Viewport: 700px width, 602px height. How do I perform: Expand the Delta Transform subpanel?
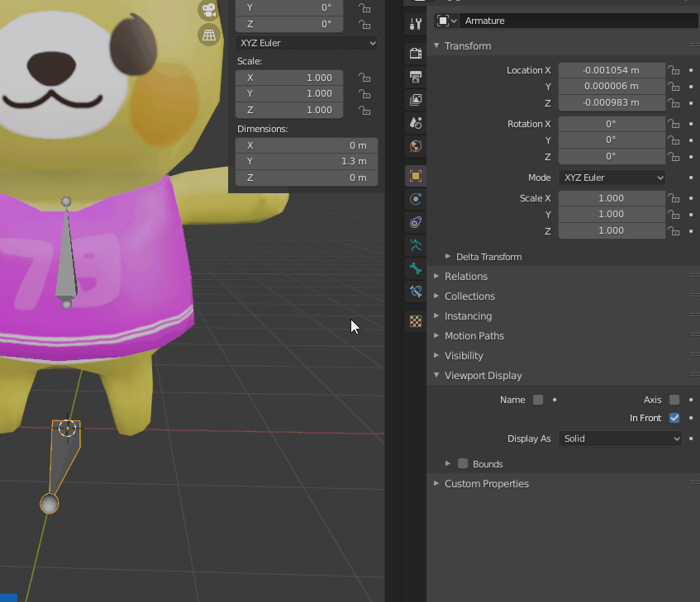(448, 256)
